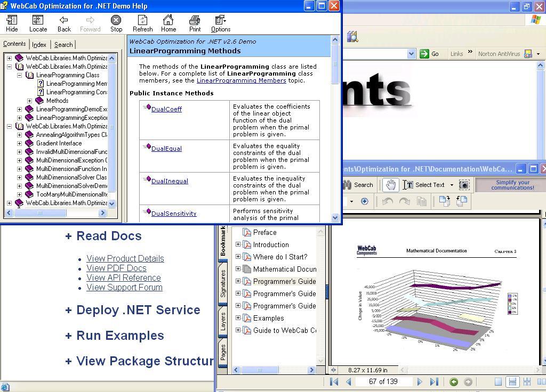Advance to the next PDF page
The height and width of the screenshot is (392, 546).
click(420, 381)
